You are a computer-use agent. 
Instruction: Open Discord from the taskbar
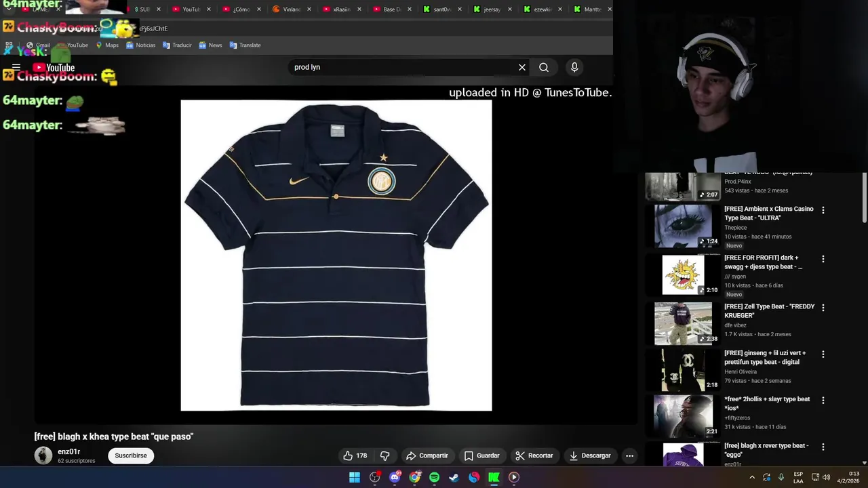pyautogui.click(x=395, y=477)
